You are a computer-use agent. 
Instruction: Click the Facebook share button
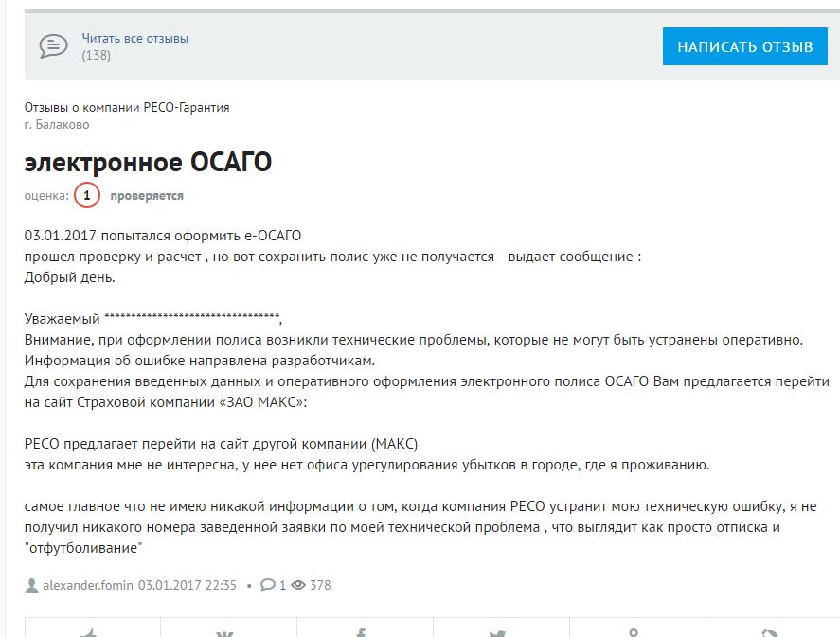(365, 629)
